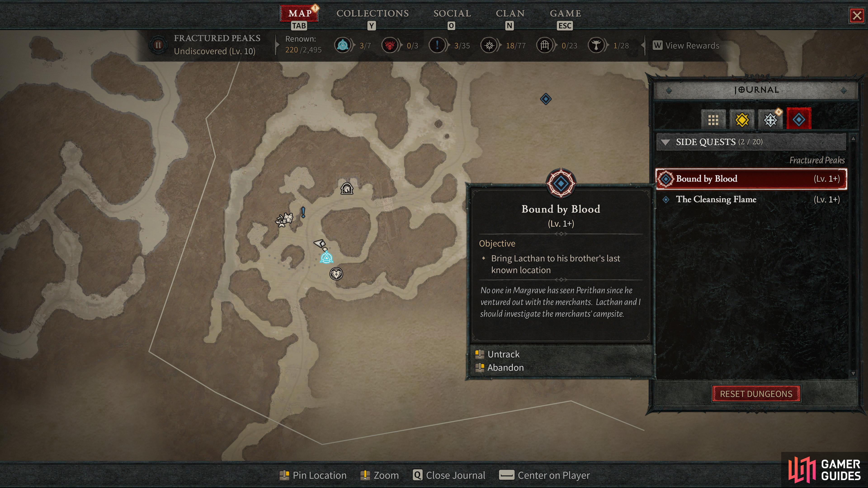This screenshot has height=488, width=868.
Task: Click the dungeons gate progress icon
Action: [x=545, y=45]
